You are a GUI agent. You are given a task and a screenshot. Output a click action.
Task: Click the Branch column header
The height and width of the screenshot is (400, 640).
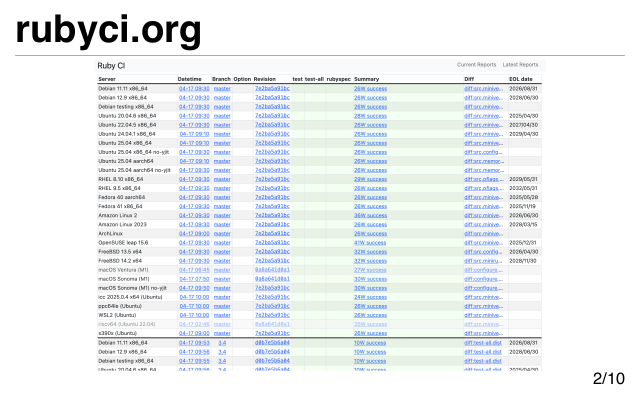pyautogui.click(x=221, y=79)
